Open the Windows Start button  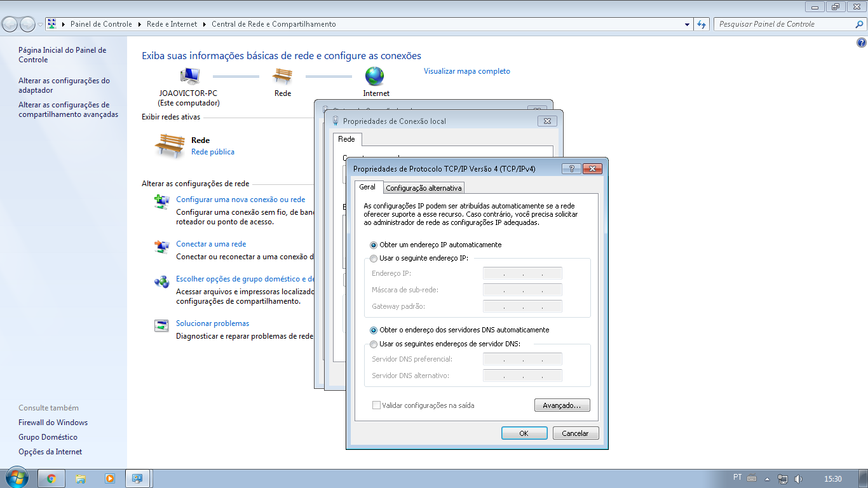coord(16,478)
